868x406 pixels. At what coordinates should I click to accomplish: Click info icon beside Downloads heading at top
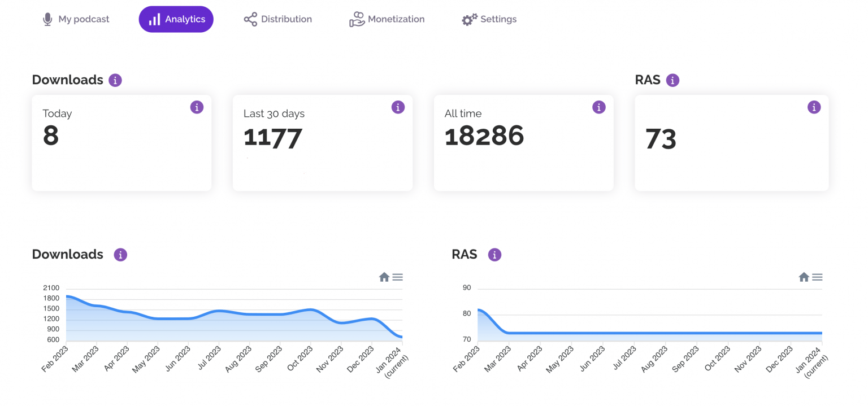click(115, 80)
